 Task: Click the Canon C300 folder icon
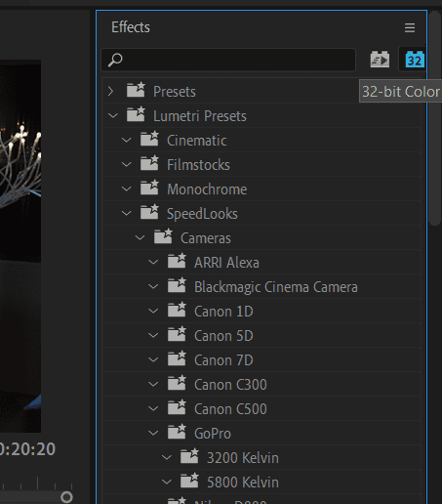[177, 383]
